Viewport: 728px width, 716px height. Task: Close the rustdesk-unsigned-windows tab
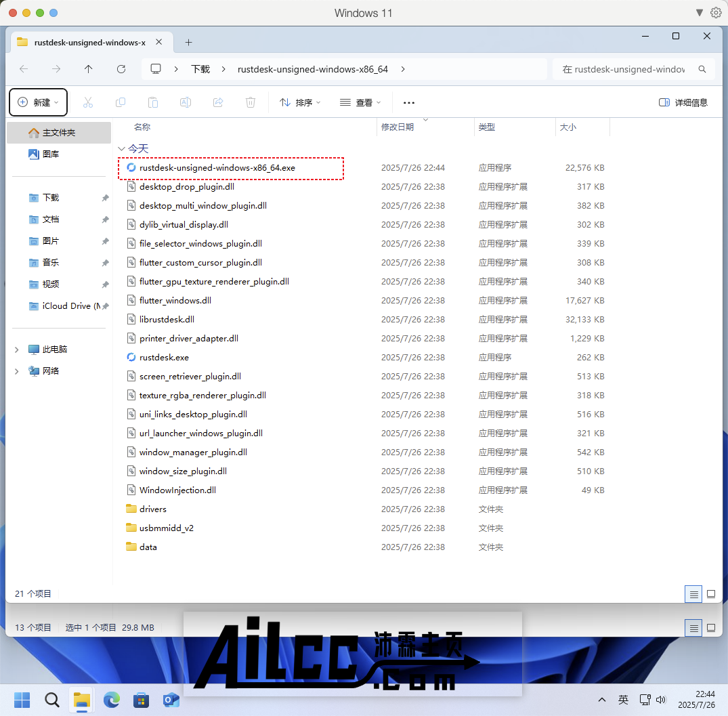click(158, 42)
